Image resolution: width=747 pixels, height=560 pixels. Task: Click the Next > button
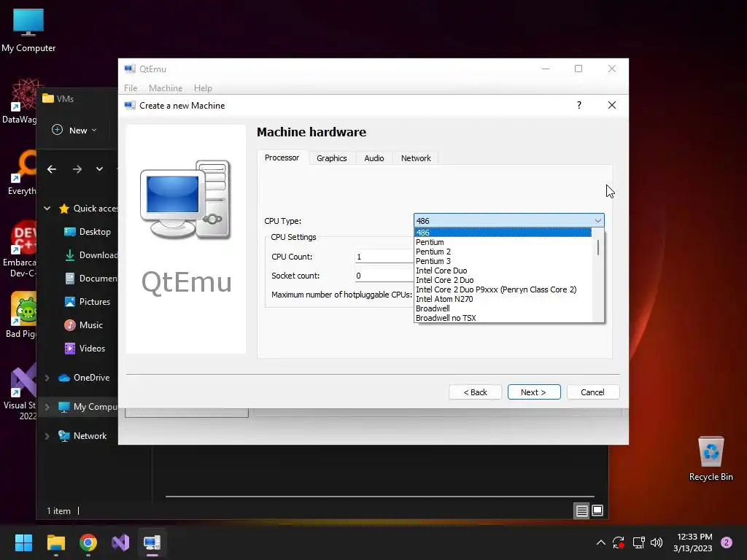point(534,392)
